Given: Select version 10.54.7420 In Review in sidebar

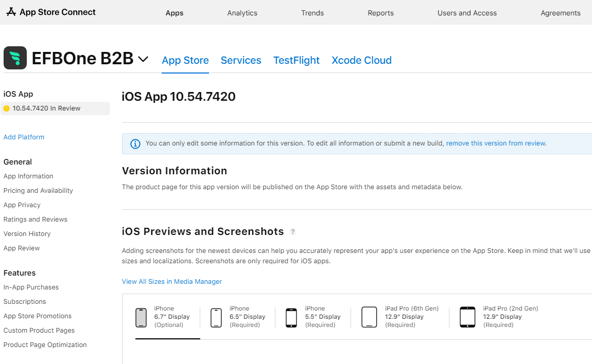Looking at the screenshot, I should coord(55,108).
